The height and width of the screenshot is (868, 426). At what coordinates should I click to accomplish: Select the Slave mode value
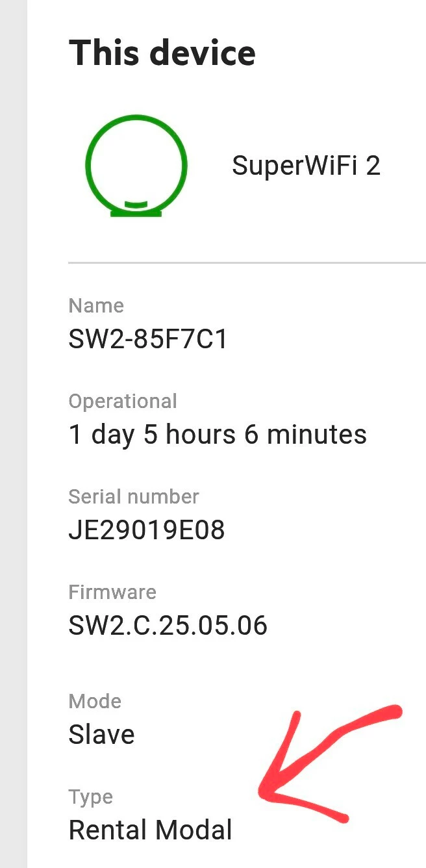pyautogui.click(x=101, y=735)
